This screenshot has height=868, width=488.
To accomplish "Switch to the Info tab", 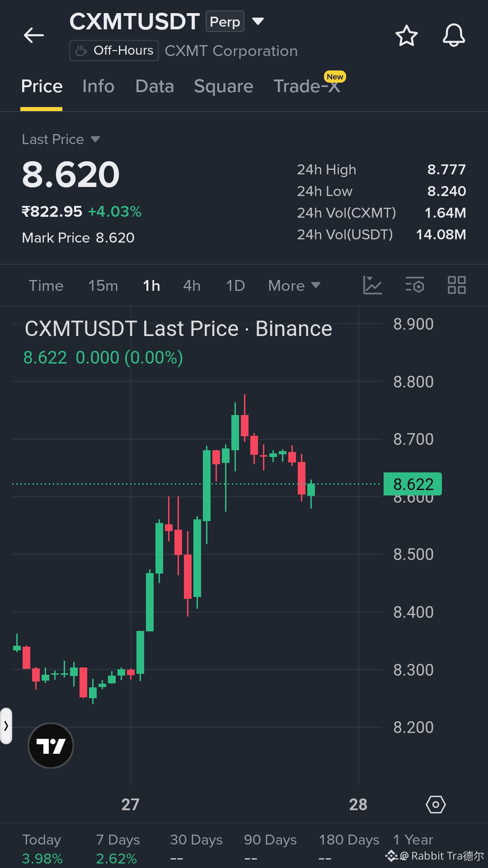I will 99,86.
